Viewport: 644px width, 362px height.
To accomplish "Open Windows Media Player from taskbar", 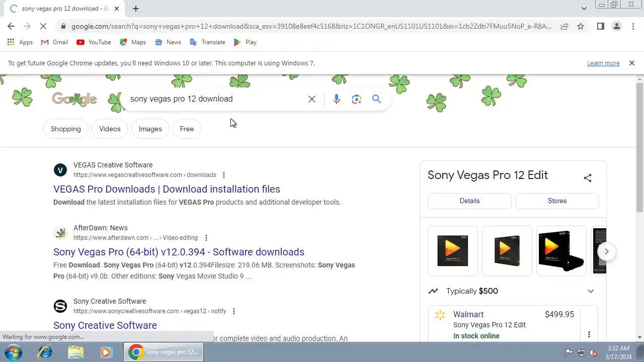I will tap(106, 352).
